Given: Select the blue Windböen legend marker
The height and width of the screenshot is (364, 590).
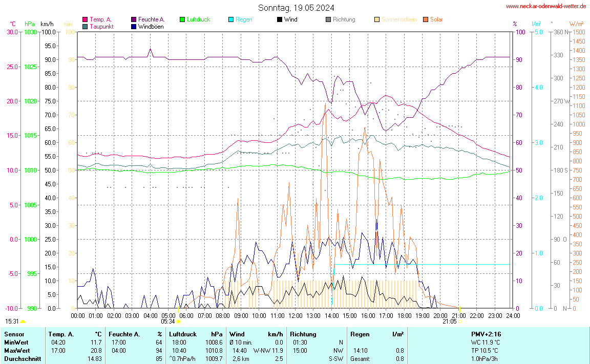Looking at the screenshot, I should (x=134, y=26).
